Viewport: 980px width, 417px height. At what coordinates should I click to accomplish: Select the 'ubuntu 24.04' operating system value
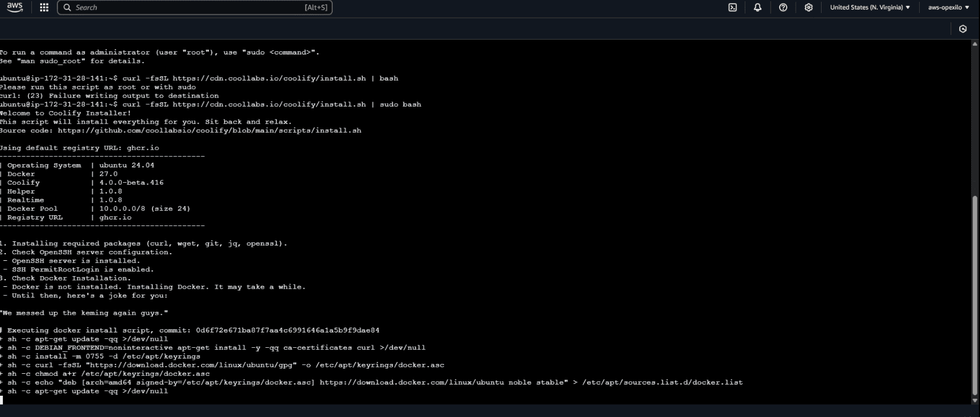coord(126,166)
